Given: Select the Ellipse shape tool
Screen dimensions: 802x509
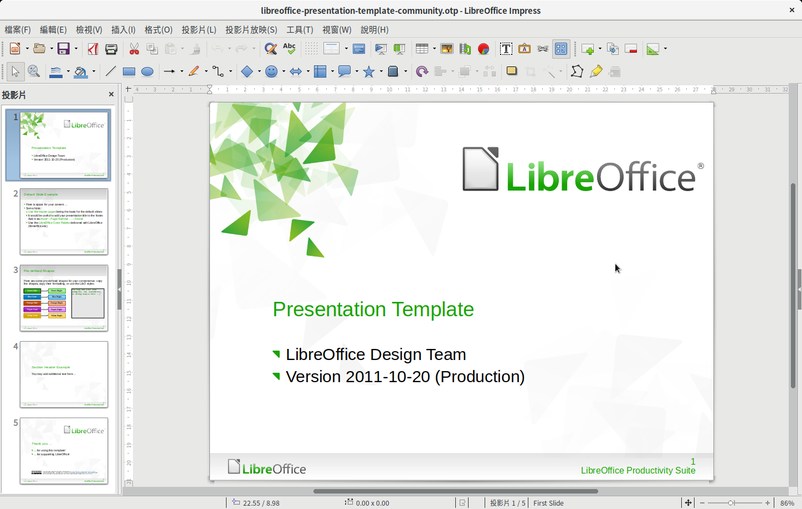Looking at the screenshot, I should point(147,72).
